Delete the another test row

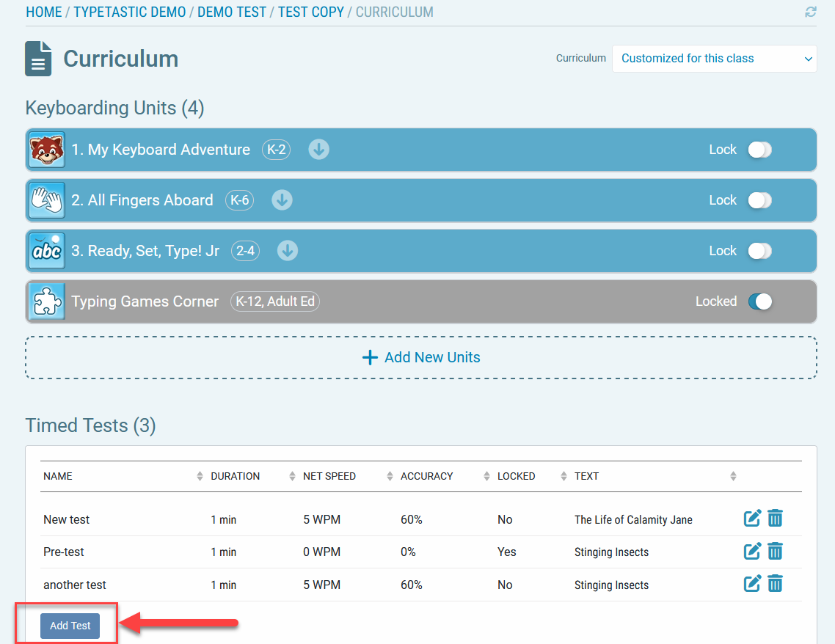coord(775,584)
